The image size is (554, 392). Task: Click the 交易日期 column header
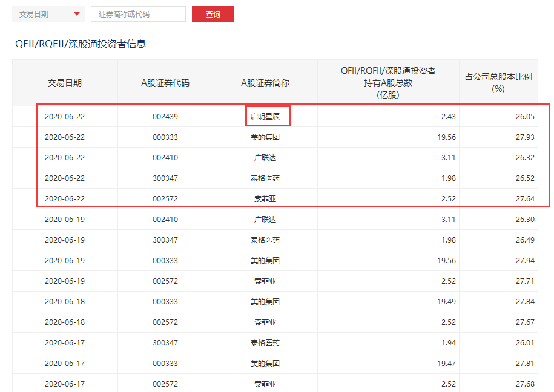[65, 83]
